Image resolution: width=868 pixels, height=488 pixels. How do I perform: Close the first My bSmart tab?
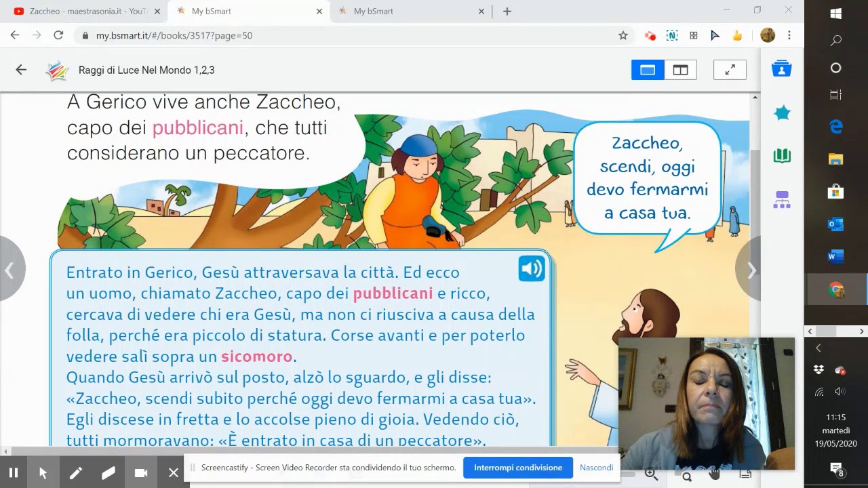(x=319, y=12)
